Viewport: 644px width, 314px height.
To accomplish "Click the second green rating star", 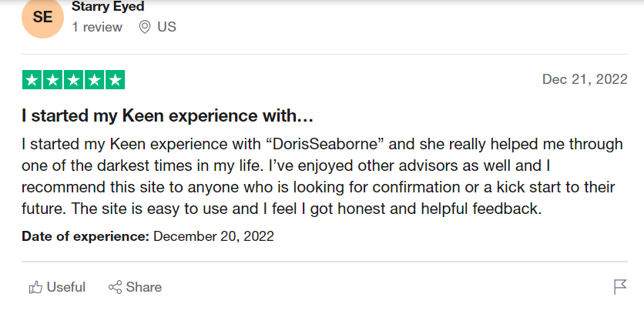I will 53,80.
